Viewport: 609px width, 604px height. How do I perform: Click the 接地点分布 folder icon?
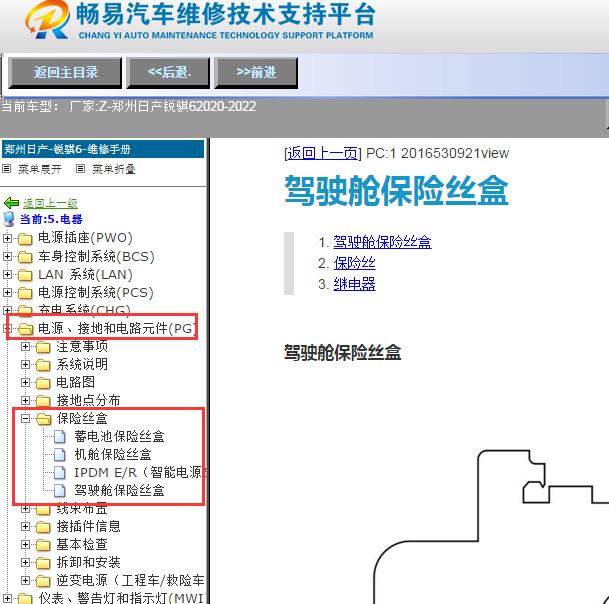[x=44, y=401]
